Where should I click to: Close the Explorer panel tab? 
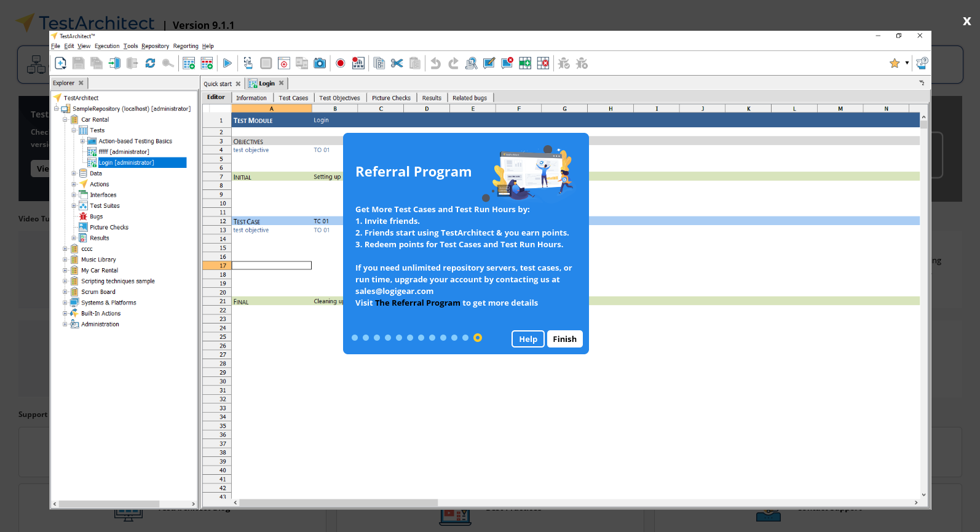coord(81,83)
